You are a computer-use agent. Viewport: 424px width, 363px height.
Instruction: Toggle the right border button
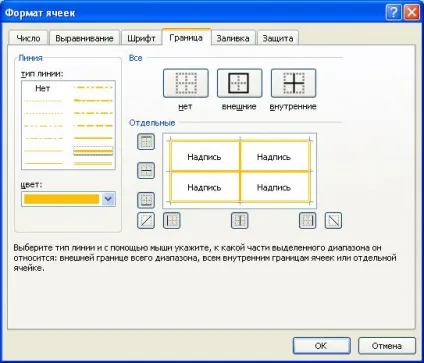point(307,220)
